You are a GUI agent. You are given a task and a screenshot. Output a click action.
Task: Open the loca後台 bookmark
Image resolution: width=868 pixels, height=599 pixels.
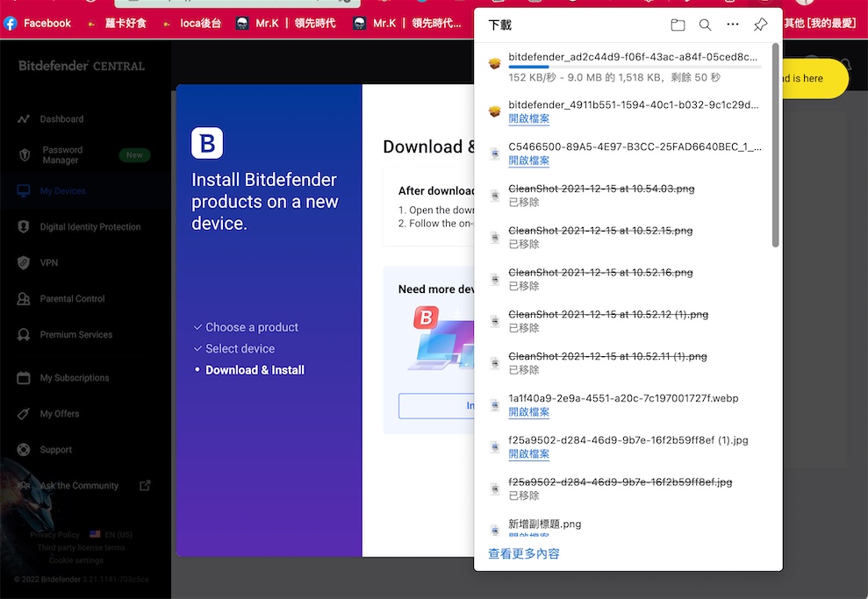192,23
